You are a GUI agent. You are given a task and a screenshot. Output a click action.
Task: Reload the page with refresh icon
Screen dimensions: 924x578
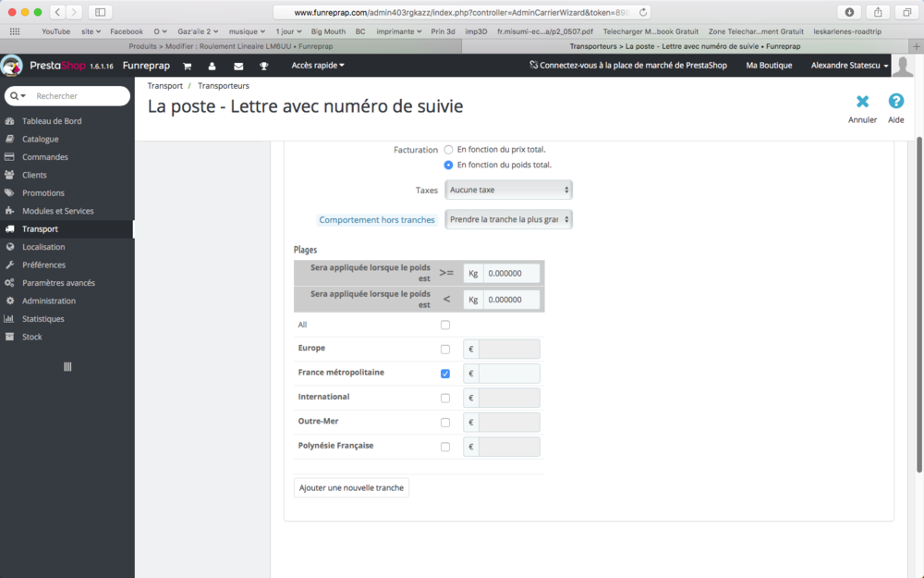click(643, 12)
